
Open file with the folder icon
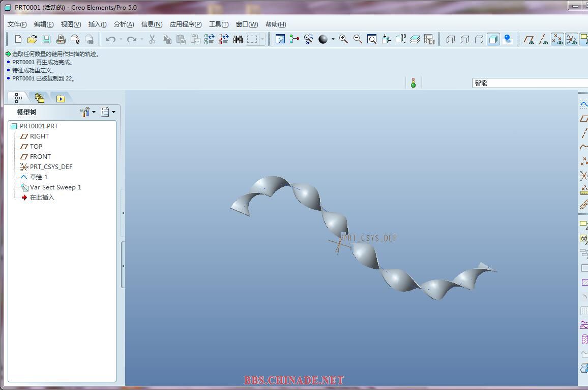[x=32, y=39]
